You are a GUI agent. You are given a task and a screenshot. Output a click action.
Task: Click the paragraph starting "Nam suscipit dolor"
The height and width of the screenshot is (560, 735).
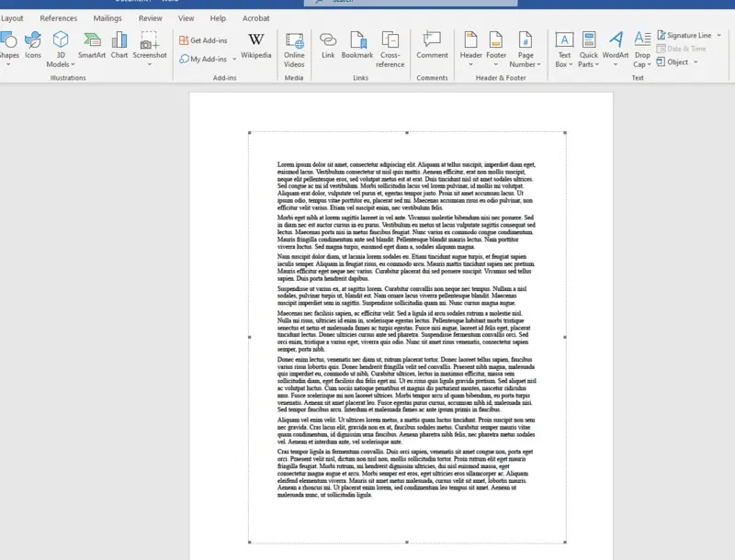point(406,267)
